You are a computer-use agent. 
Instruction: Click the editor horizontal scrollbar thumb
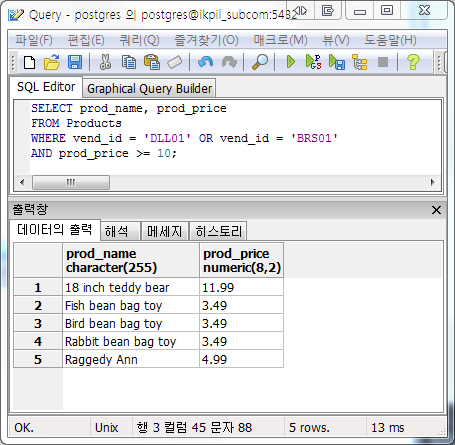tap(71, 182)
